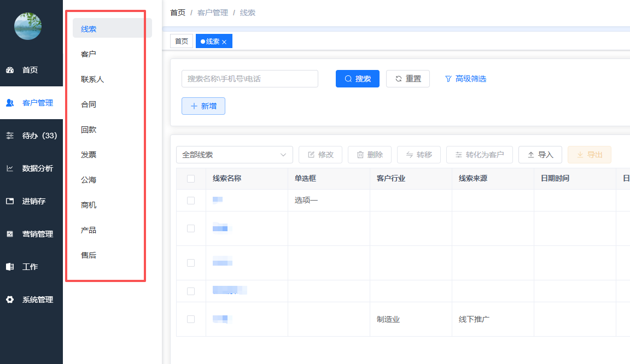Toggle the select-all checkbox in table header
Viewport: 630px width, 364px height.
click(x=191, y=179)
